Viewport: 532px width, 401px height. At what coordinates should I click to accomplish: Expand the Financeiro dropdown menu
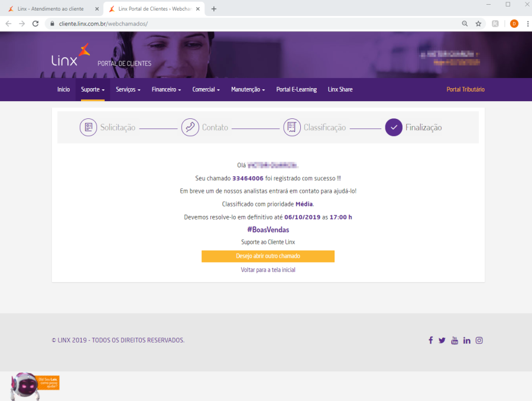tap(166, 89)
